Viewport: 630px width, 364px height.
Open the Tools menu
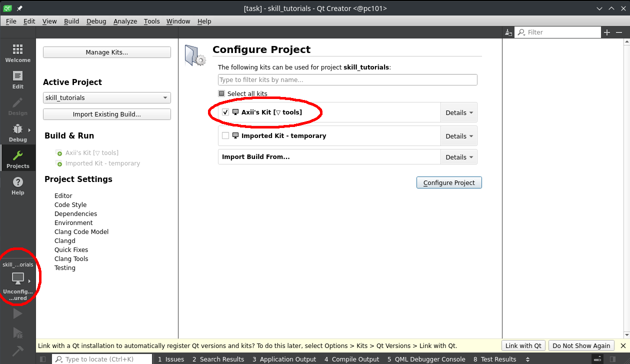point(152,21)
